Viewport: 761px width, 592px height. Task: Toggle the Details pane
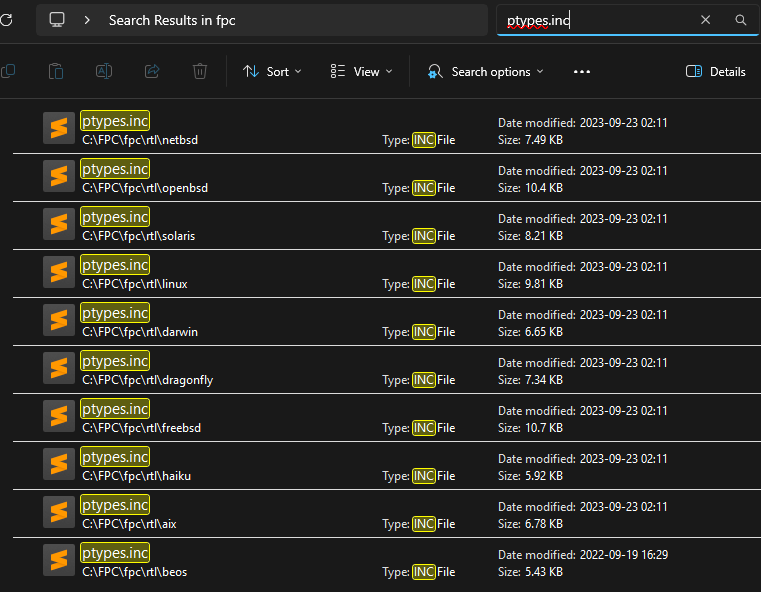(715, 72)
